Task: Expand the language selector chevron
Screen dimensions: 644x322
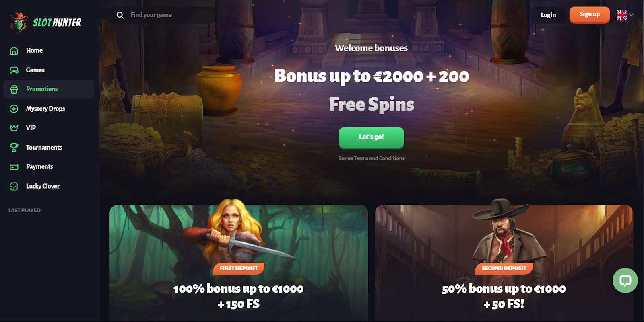Action: 631,15
